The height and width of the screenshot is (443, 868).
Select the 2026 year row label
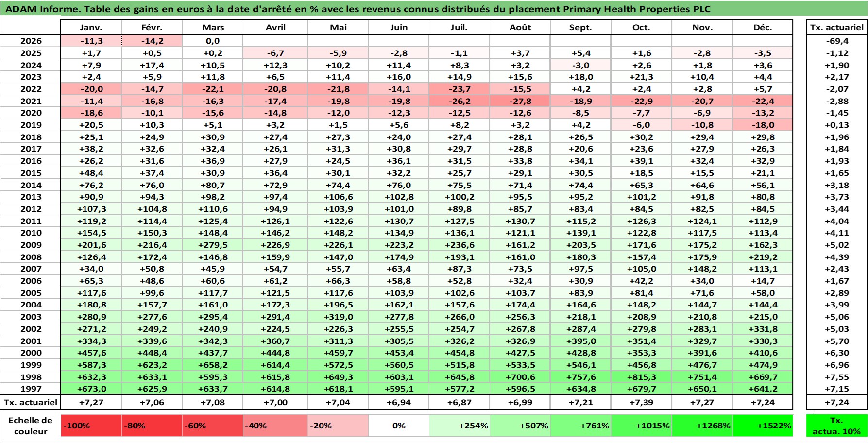pos(31,41)
